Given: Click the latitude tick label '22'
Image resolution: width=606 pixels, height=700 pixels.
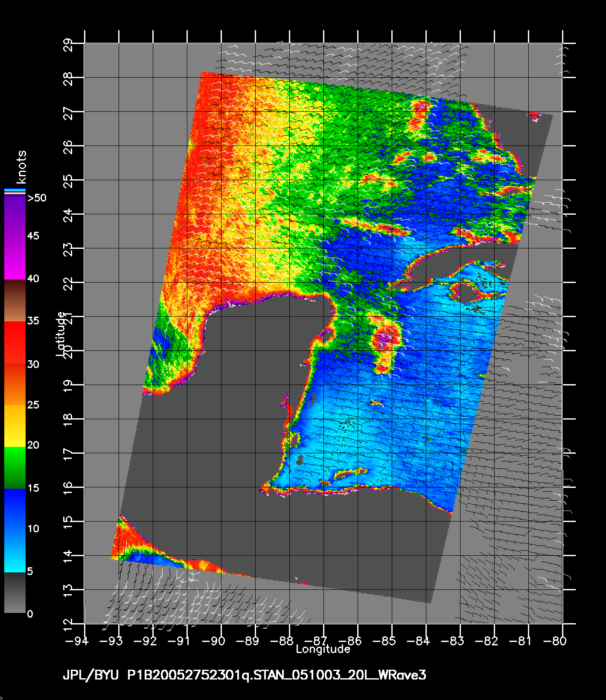Looking at the screenshot, I should (68, 283).
